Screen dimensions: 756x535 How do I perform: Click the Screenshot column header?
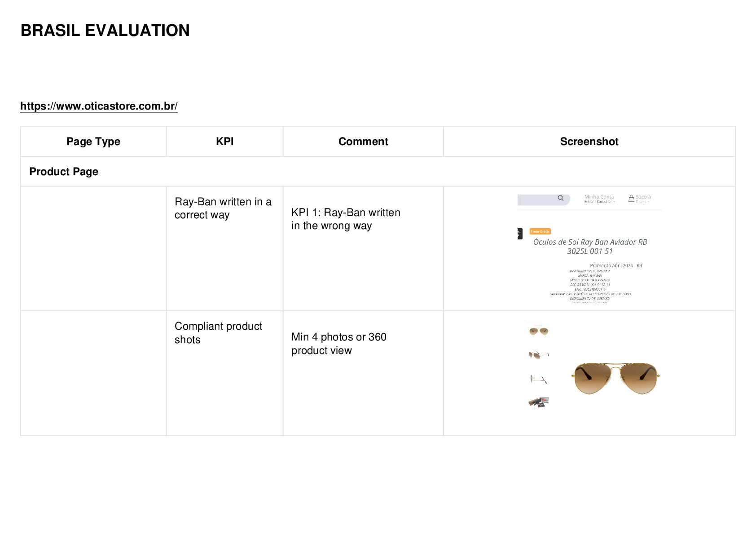589,141
